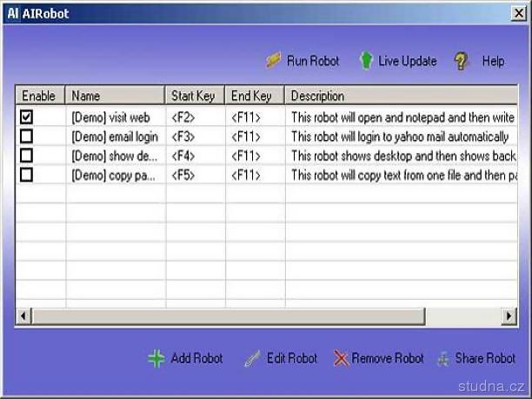Image resolution: width=532 pixels, height=399 pixels.
Task: Sort by the End Key column header
Action: point(255,96)
